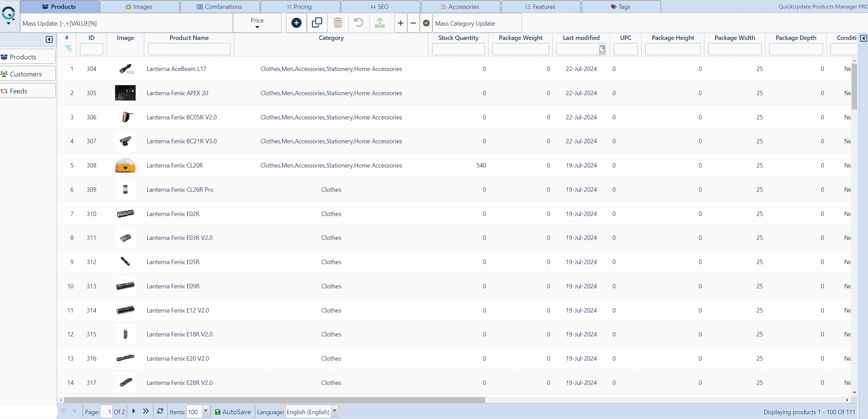Select the duplicate product icon
This screenshot has height=419, width=868.
pos(317,23)
